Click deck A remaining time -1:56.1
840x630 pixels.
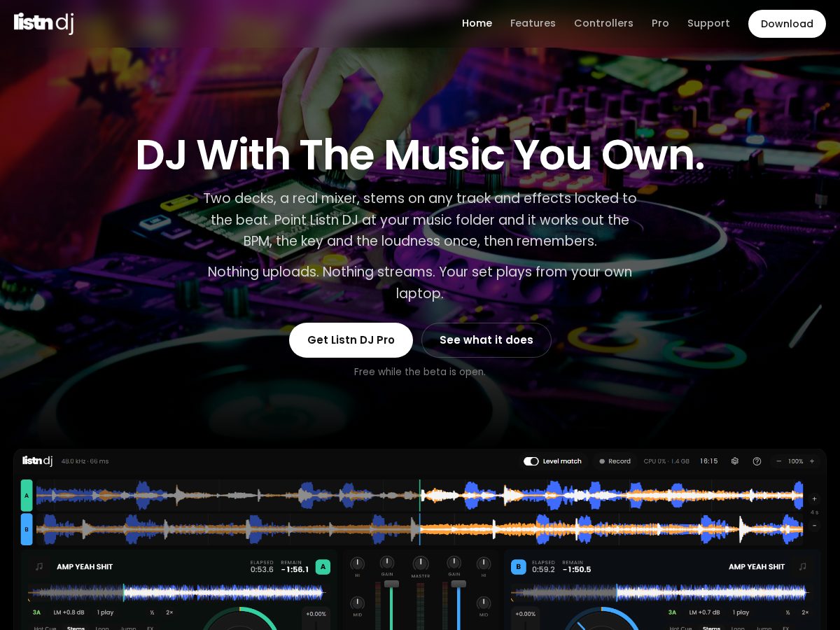pos(295,570)
